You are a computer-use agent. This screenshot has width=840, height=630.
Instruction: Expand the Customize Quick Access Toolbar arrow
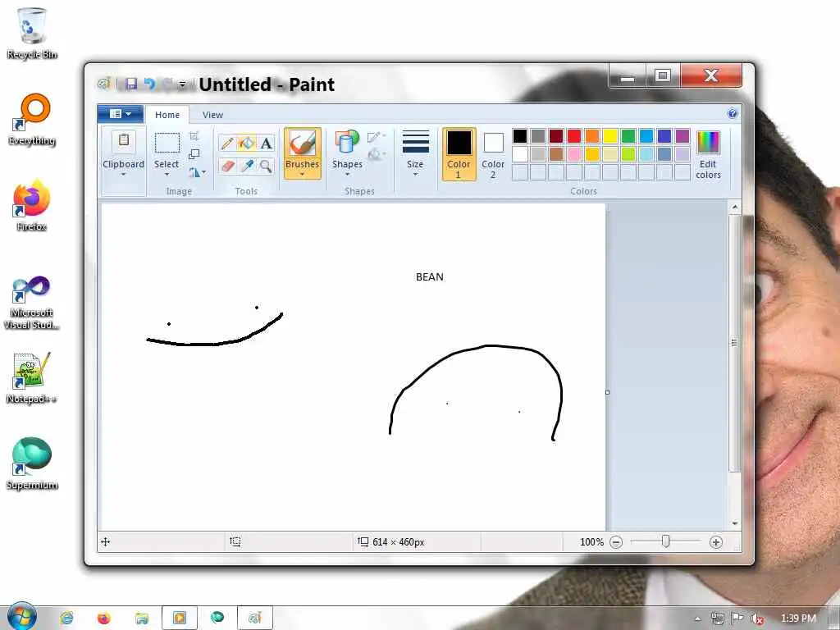pos(183,84)
